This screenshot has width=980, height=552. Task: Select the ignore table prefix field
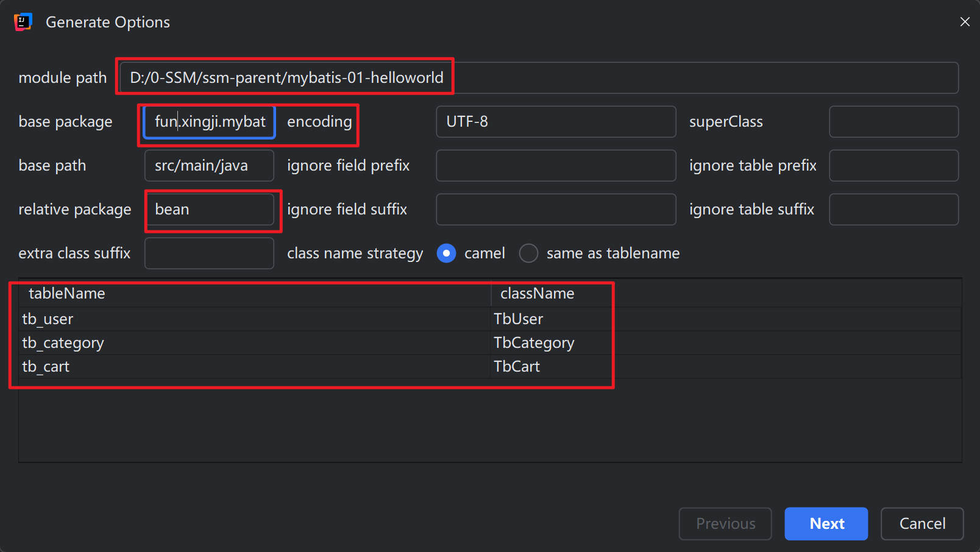pyautogui.click(x=893, y=166)
